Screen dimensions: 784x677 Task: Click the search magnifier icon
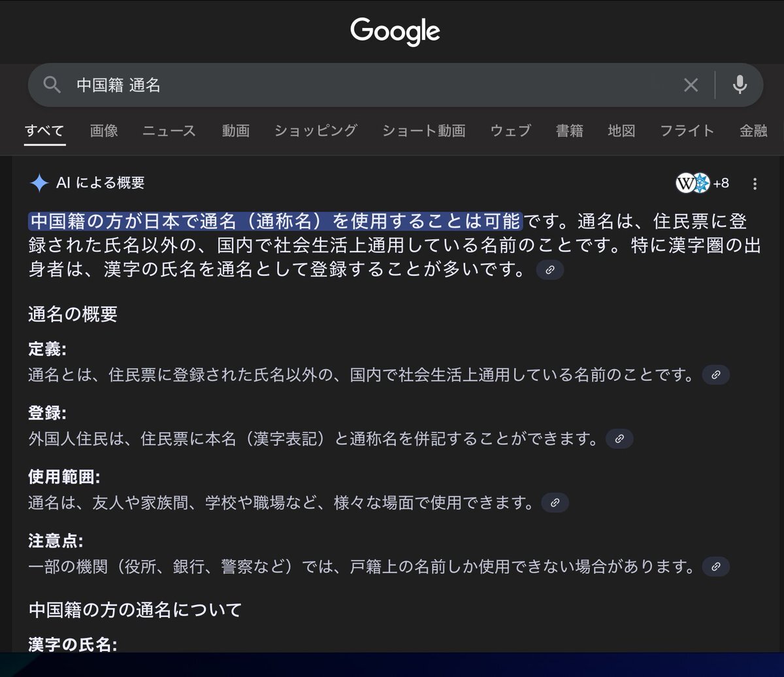(52, 84)
